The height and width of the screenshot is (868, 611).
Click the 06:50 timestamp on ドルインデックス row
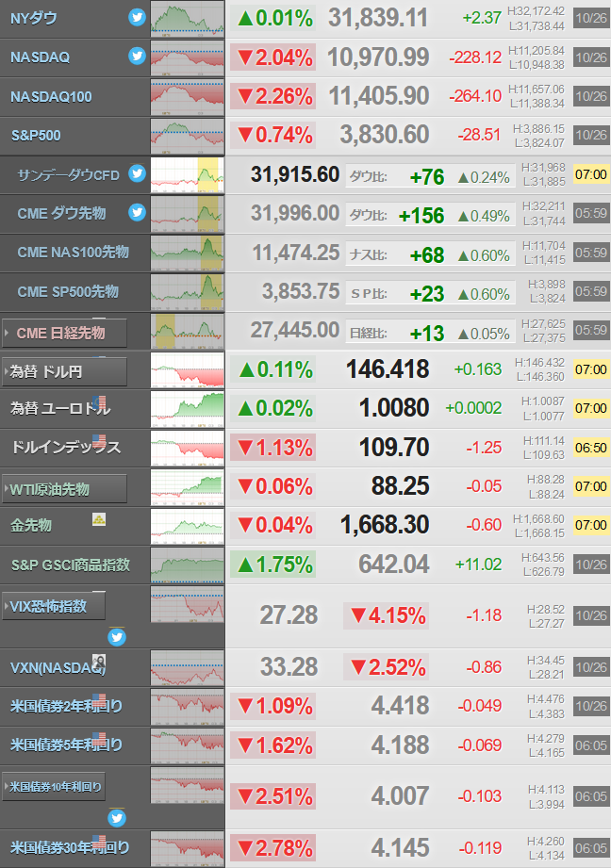coord(591,448)
